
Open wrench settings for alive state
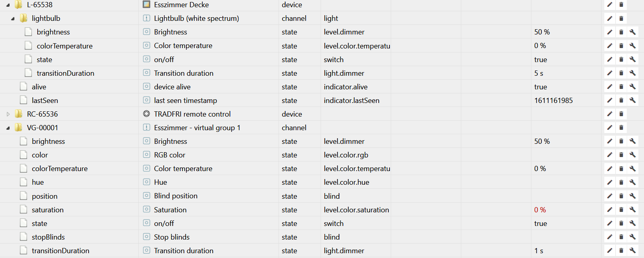tap(632, 87)
